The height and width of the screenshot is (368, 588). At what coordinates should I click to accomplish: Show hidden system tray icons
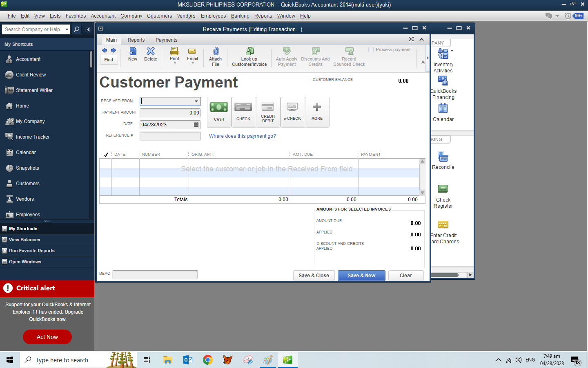(x=498, y=360)
